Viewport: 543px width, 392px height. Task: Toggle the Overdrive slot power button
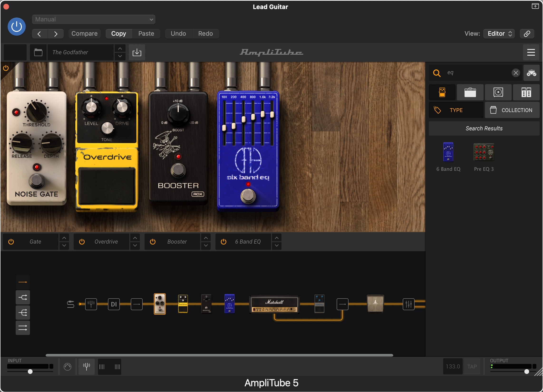click(x=82, y=242)
